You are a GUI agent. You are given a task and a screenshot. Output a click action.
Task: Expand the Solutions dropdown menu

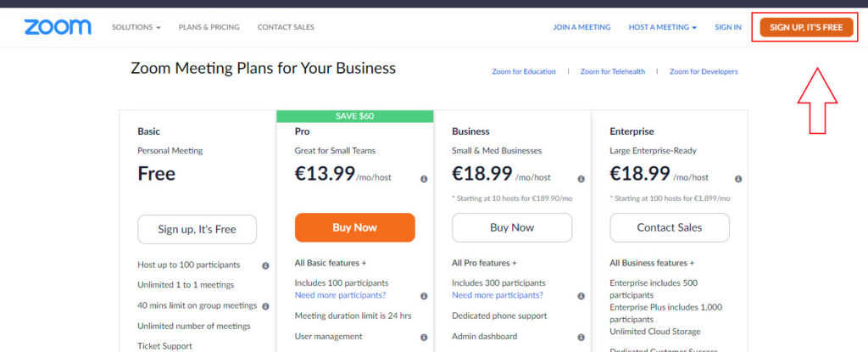tap(136, 27)
